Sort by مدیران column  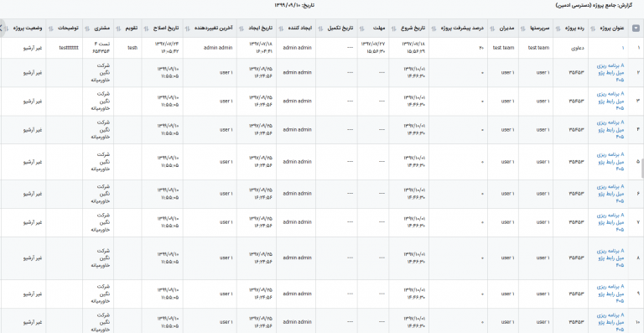point(492,29)
